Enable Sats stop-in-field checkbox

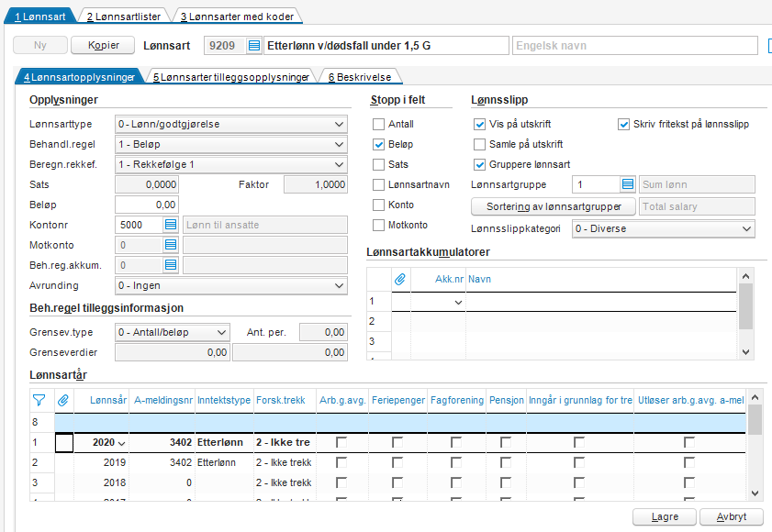tap(378, 164)
